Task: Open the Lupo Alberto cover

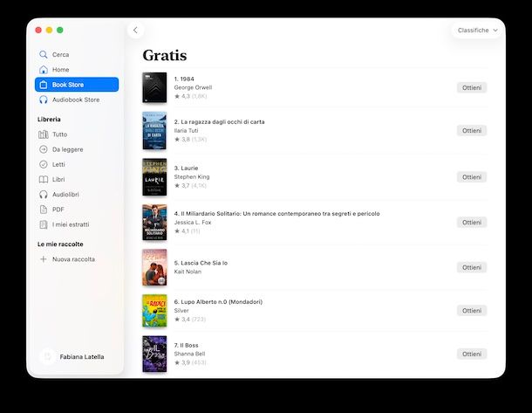Action: click(x=154, y=311)
